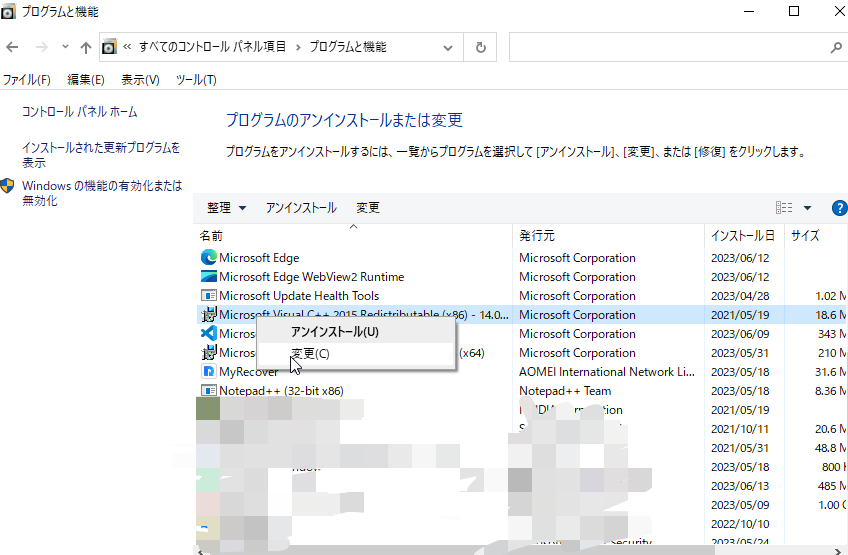848x555 pixels.
Task: Select the Notepad++ icon
Action: click(x=209, y=390)
